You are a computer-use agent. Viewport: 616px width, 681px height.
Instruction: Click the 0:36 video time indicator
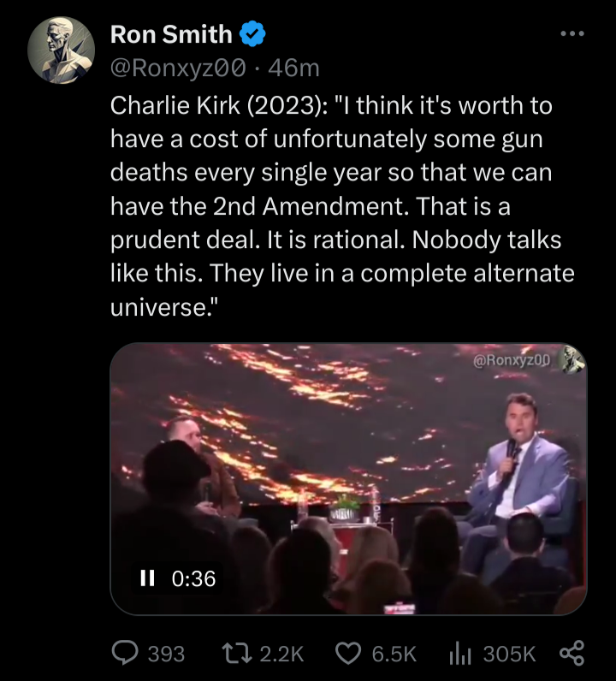point(194,578)
